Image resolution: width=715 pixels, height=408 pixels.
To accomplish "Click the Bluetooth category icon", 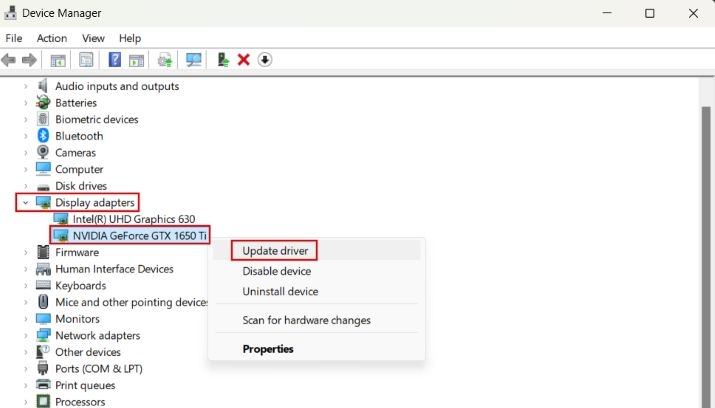I will click(43, 135).
